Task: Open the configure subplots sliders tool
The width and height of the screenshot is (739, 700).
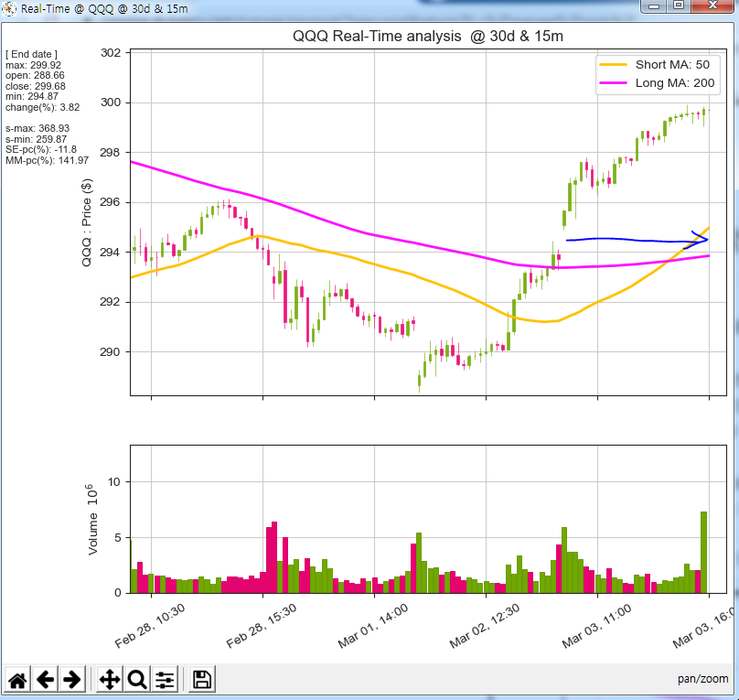Action: click(x=165, y=679)
